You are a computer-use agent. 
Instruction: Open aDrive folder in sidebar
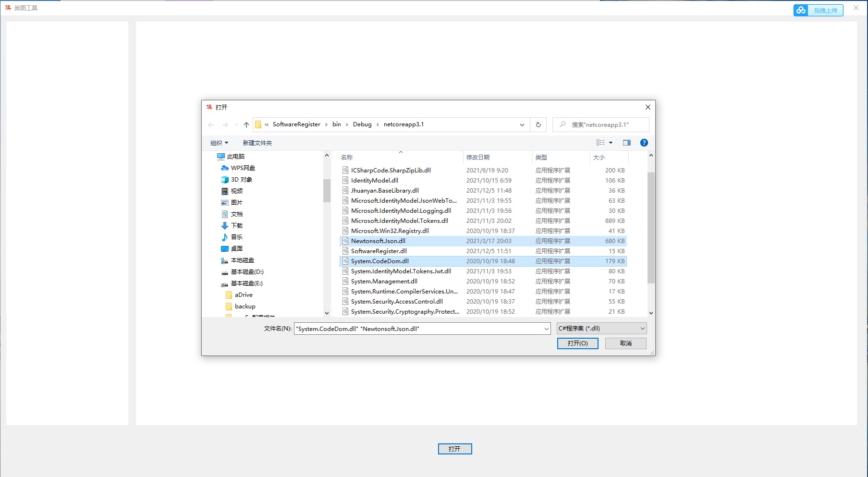pos(239,295)
